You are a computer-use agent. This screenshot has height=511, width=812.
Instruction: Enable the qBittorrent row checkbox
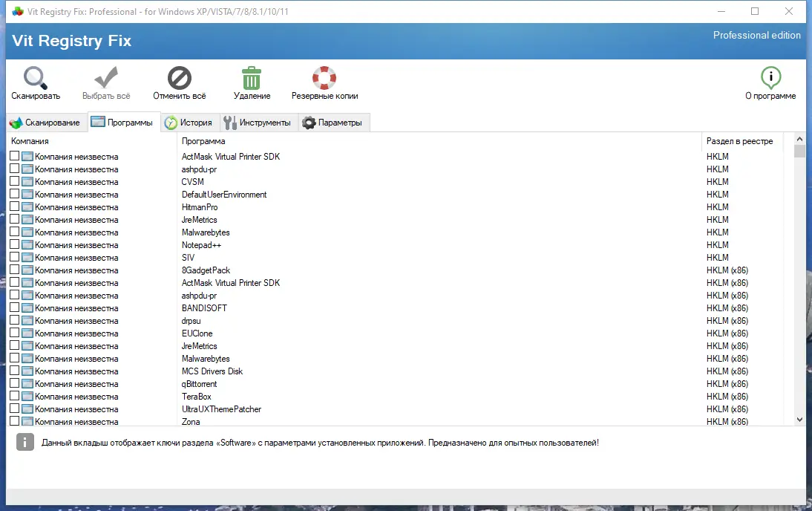point(15,383)
